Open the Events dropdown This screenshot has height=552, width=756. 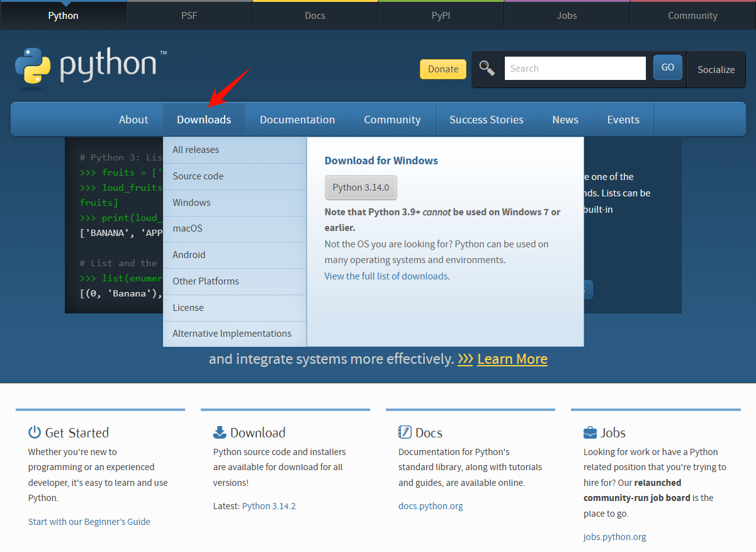[x=623, y=119]
